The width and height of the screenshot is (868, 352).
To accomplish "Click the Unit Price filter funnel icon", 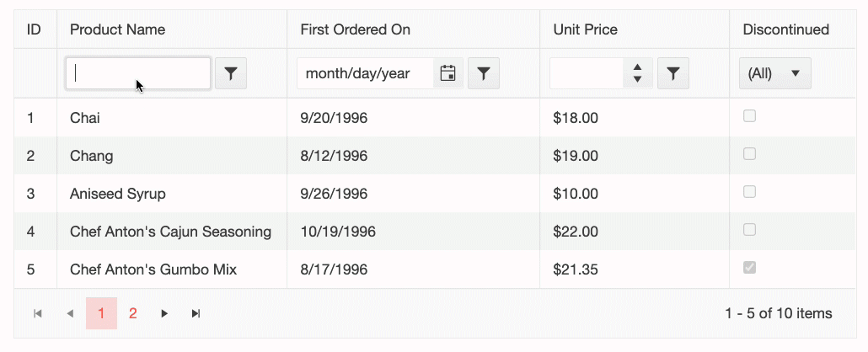I will [672, 74].
